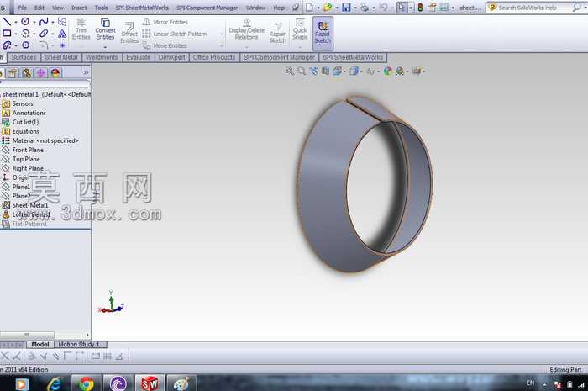Viewport: 588px width, 391px height.
Task: Click Repair Sketch
Action: click(277, 32)
